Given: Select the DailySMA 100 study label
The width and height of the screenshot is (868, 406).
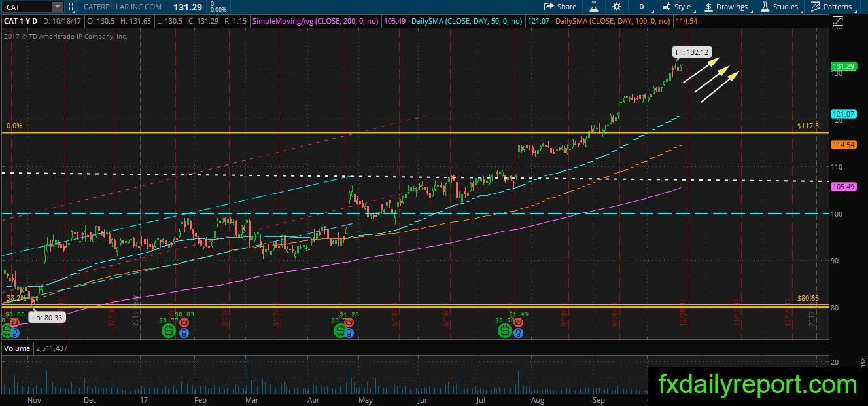Looking at the screenshot, I should pyautogui.click(x=614, y=21).
